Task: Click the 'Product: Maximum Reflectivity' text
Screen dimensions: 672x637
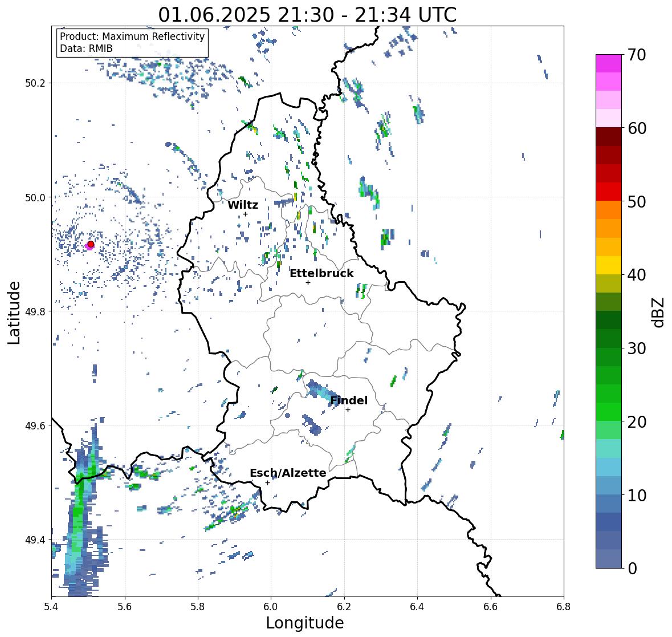Action: 132,36
